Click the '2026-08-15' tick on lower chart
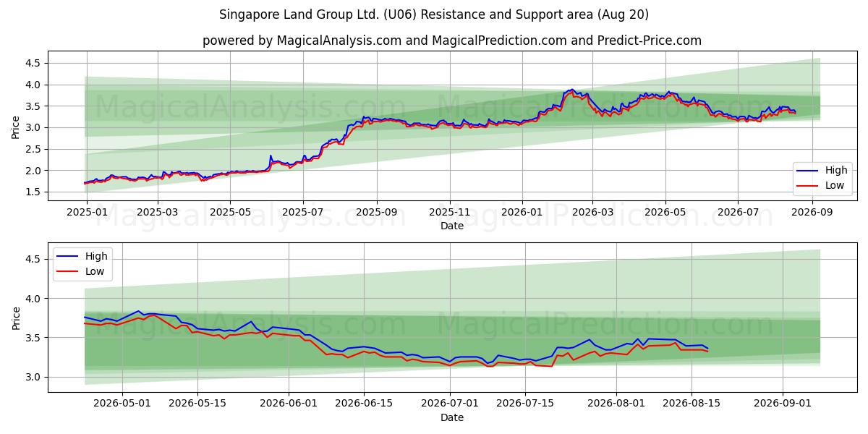 (692, 404)
